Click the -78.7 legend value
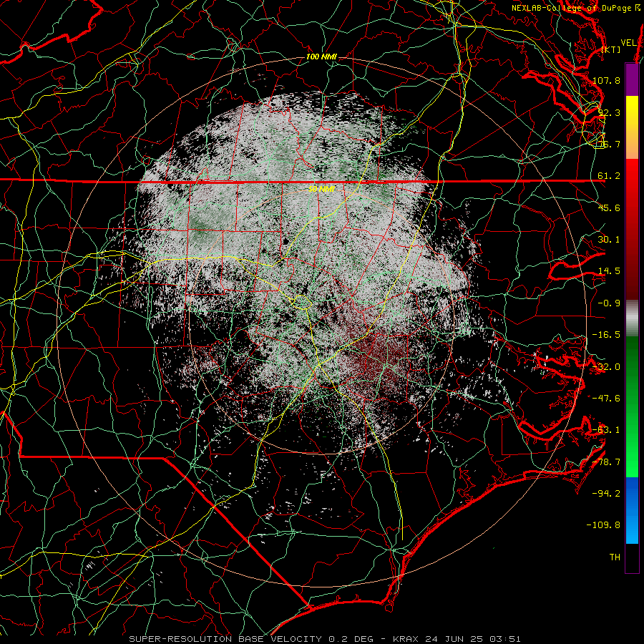Image resolution: width=644 pixels, height=644 pixels. (606, 462)
